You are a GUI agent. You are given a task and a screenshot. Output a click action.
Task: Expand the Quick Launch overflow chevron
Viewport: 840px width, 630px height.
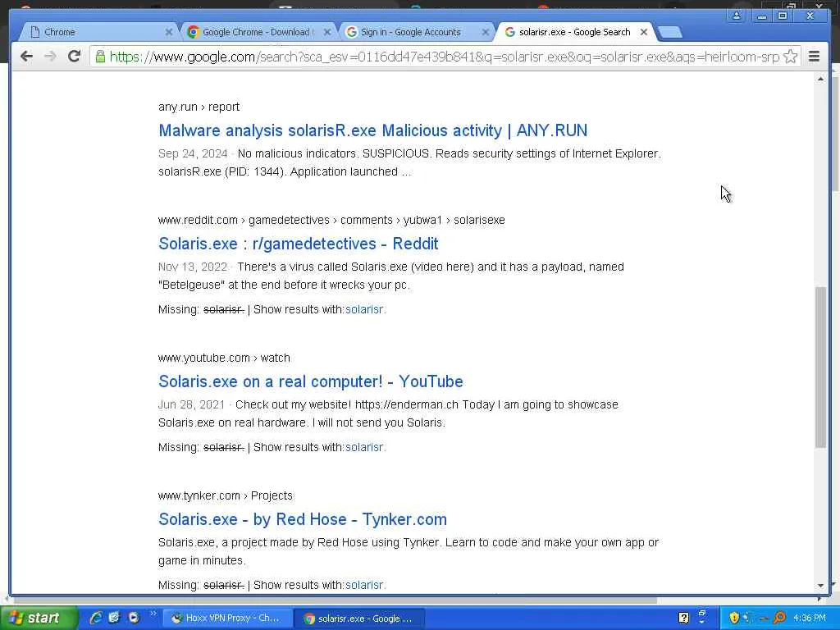tap(153, 614)
